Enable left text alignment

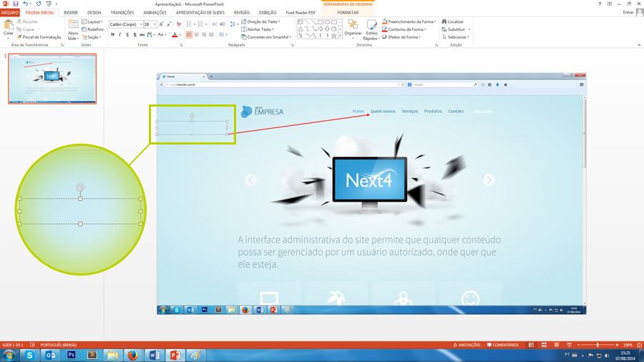coord(189,34)
